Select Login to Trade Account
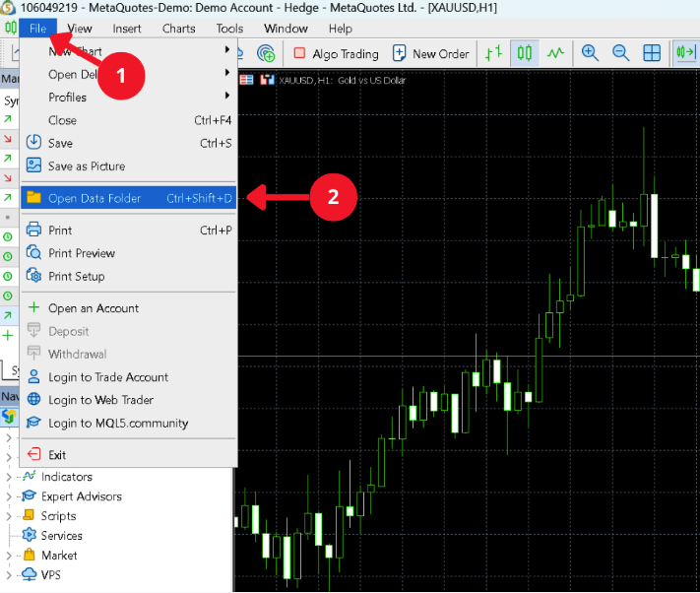The height and width of the screenshot is (593, 700). click(x=108, y=377)
